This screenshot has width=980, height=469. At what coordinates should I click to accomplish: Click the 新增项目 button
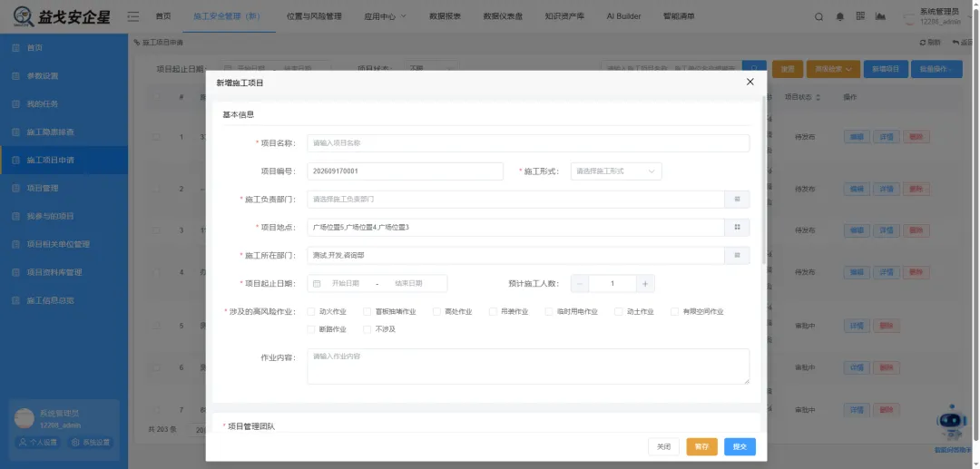tap(886, 69)
